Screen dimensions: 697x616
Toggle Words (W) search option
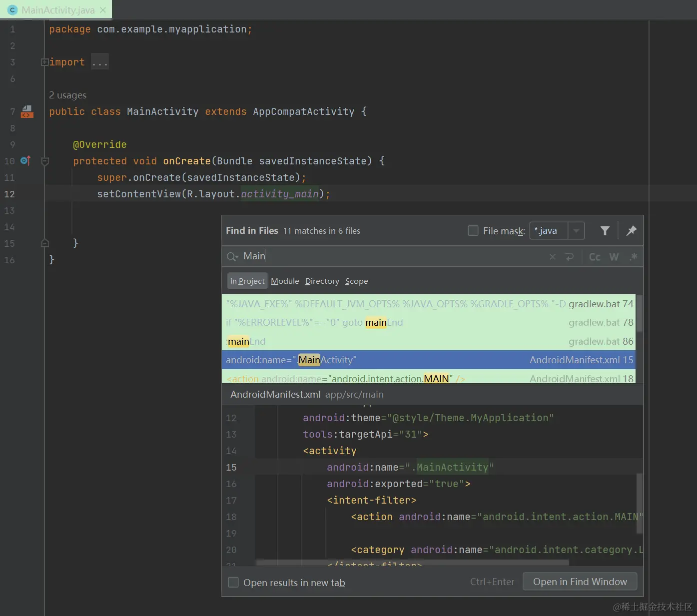614,257
